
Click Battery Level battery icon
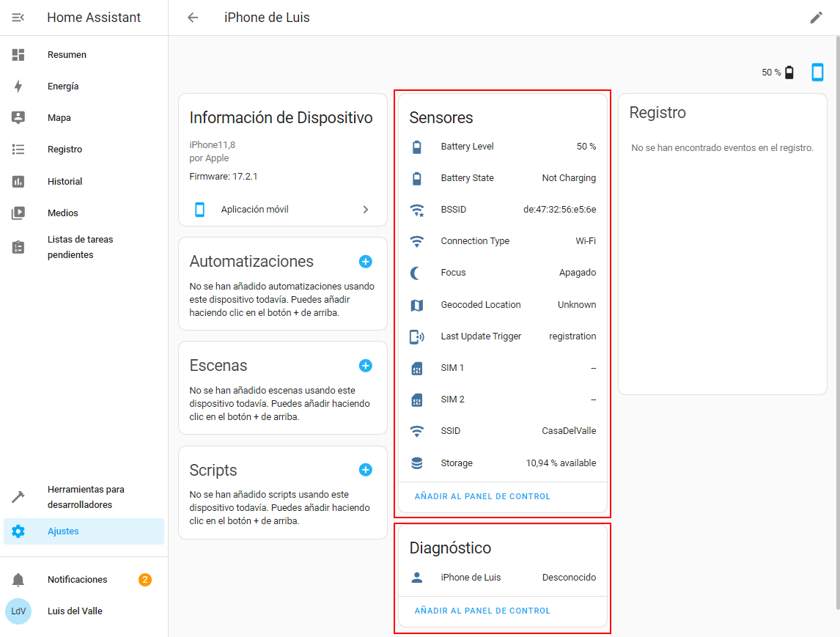[x=417, y=147]
